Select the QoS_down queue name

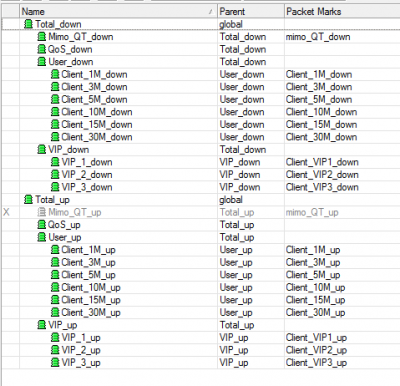(70, 49)
